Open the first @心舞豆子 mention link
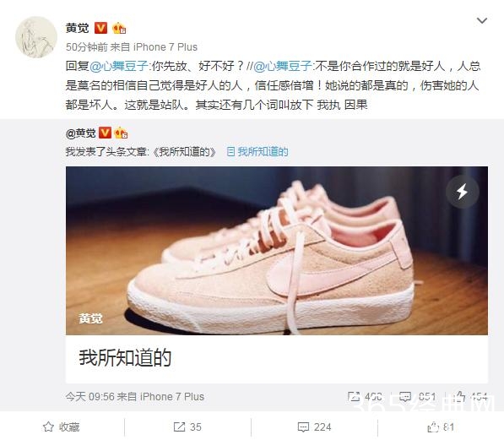Image resolution: width=504 pixels, height=440 pixels. click(118, 66)
